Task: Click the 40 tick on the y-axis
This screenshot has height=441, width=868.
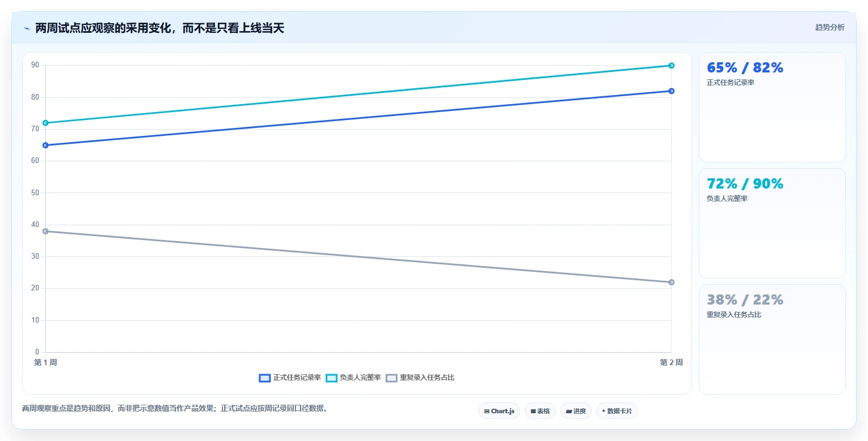Action: pos(35,225)
